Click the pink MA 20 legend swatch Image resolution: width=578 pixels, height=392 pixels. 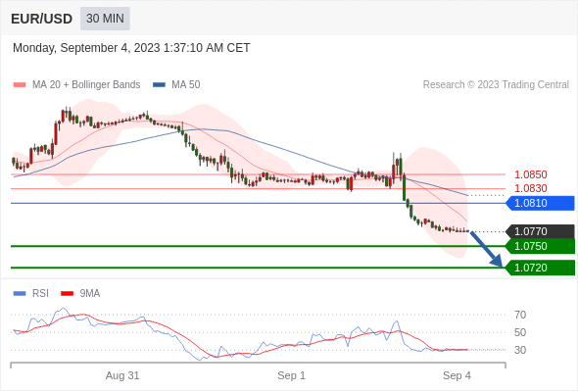[x=20, y=85]
